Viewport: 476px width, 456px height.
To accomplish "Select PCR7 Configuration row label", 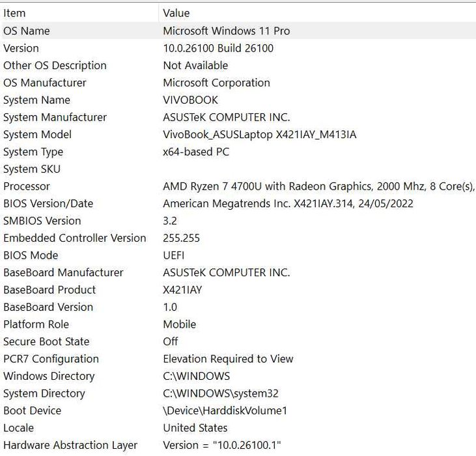I will click(x=51, y=359).
